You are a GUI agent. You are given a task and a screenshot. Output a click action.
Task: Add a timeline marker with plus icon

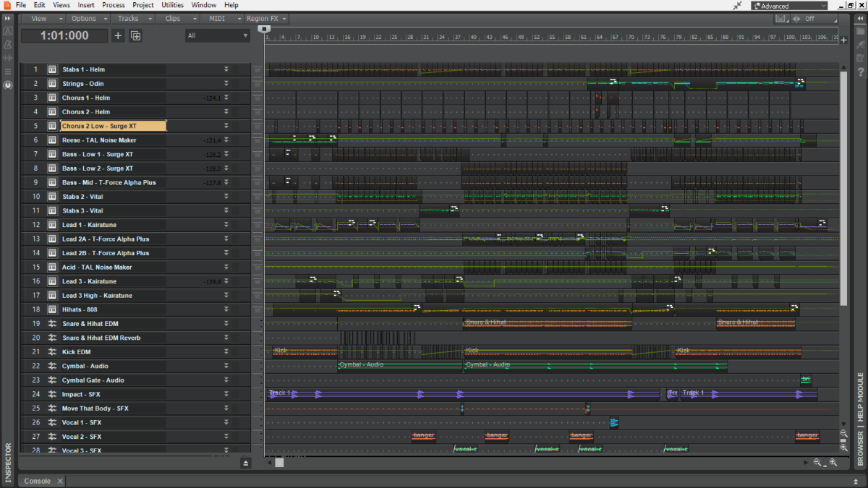coord(843,40)
